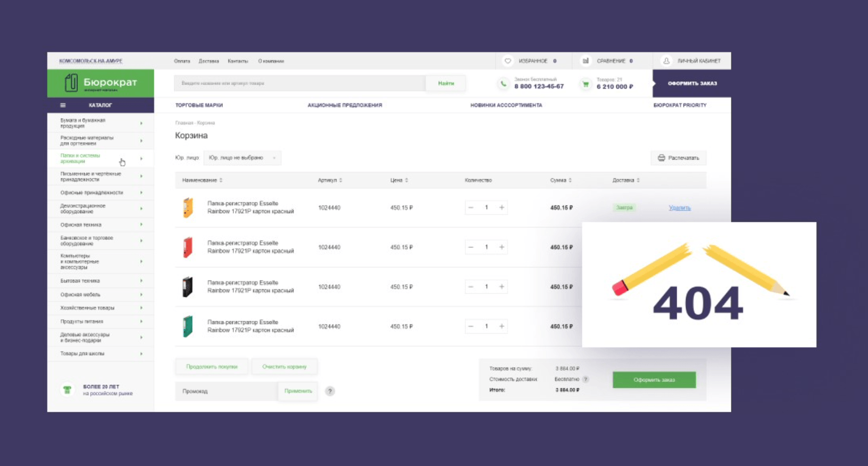Screen dimensions: 868x466
Task: Apply promo code with Применить button
Action: (x=298, y=391)
